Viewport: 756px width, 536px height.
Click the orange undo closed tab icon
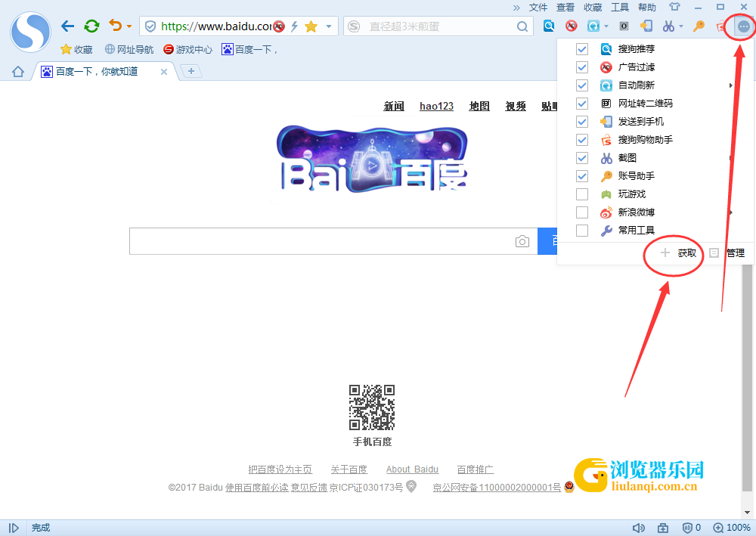click(x=115, y=25)
